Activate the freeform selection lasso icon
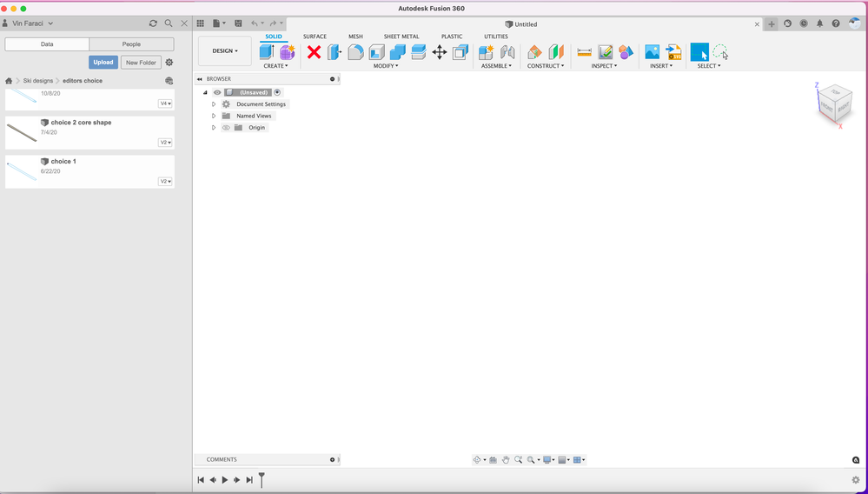868x494 pixels. [x=719, y=52]
